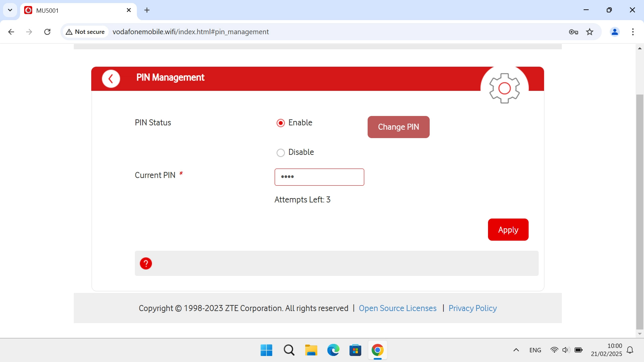Click the Not secure site info chip
The height and width of the screenshot is (362, 644).
[x=86, y=32]
